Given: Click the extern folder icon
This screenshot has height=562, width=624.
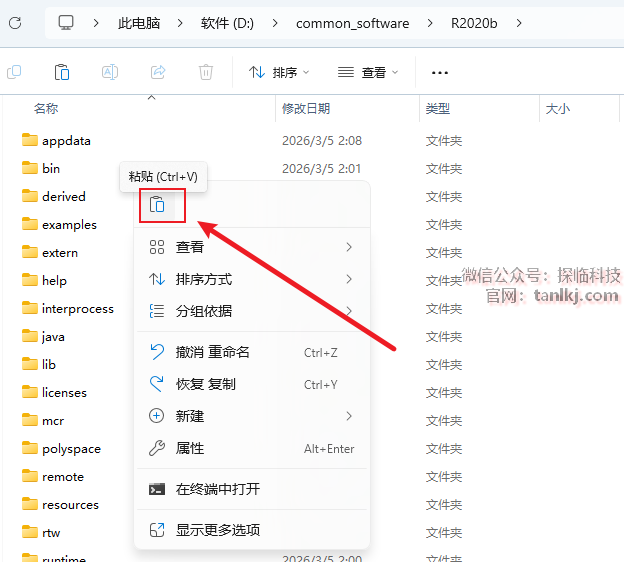Looking at the screenshot, I should point(30,252).
